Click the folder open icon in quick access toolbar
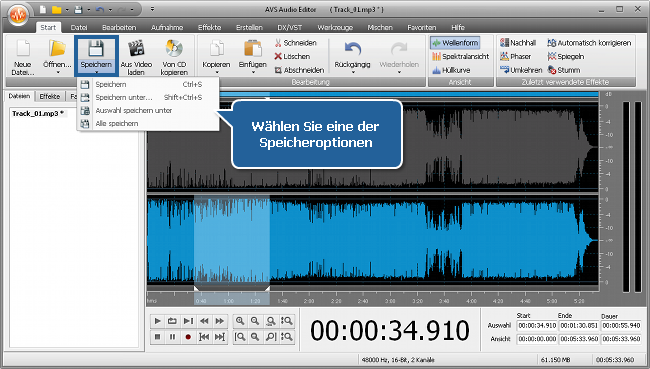 (x=56, y=9)
